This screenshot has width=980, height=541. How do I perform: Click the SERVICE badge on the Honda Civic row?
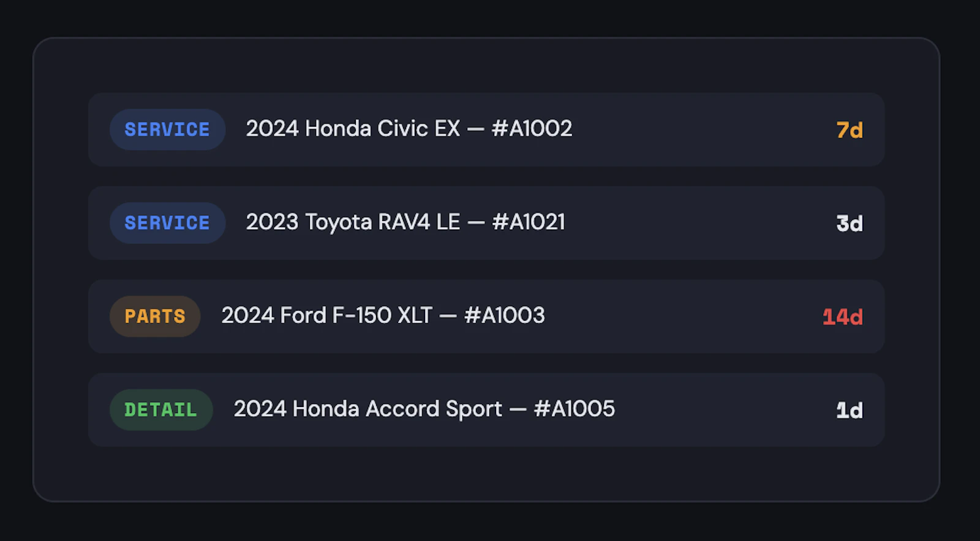tap(167, 130)
